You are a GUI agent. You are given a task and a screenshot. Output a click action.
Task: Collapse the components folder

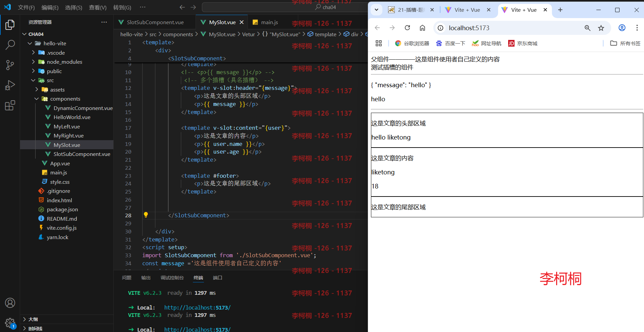(37, 99)
